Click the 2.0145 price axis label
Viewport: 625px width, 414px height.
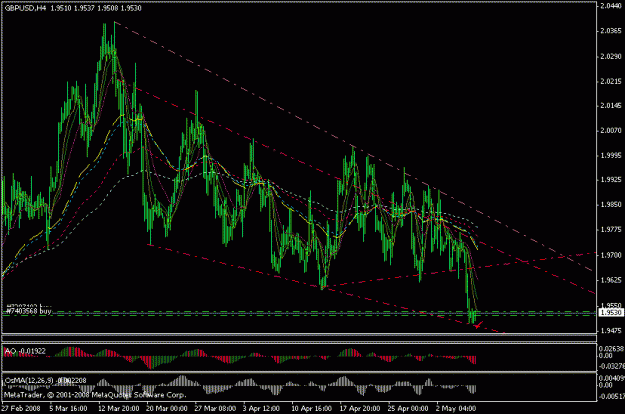[611, 106]
